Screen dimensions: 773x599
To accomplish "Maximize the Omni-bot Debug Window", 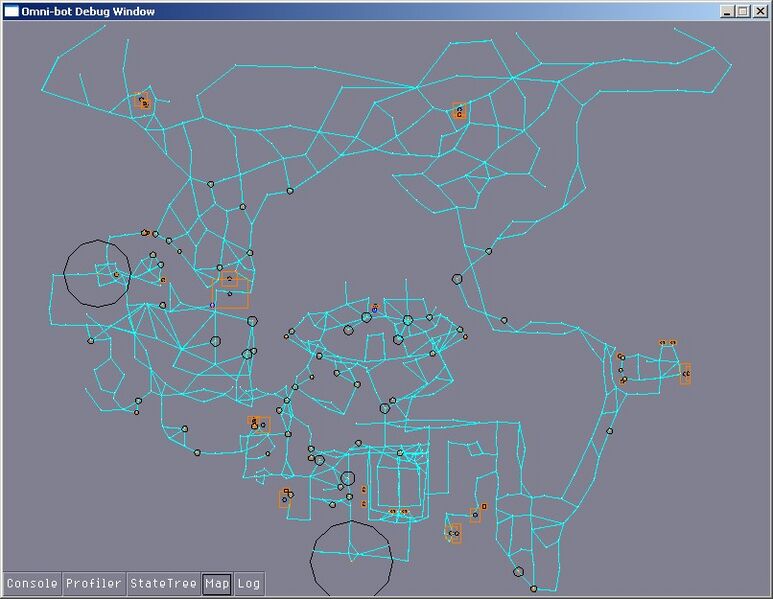I will point(742,11).
